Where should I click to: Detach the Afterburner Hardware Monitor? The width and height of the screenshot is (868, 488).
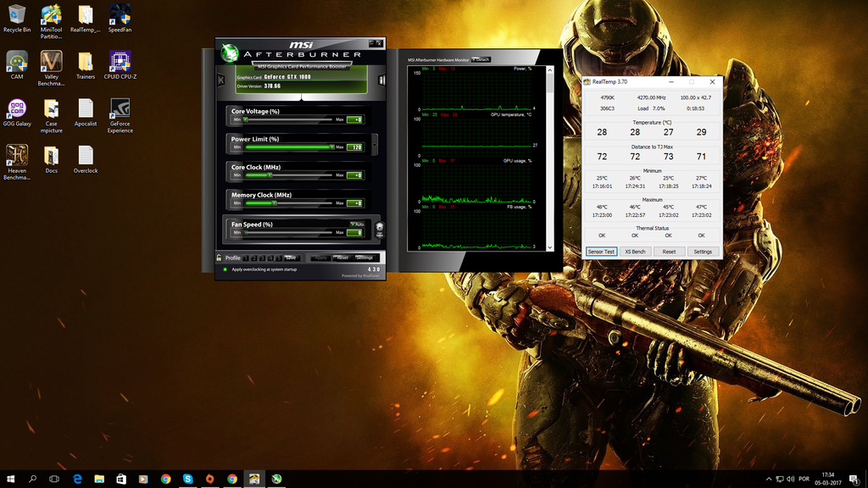click(x=481, y=59)
